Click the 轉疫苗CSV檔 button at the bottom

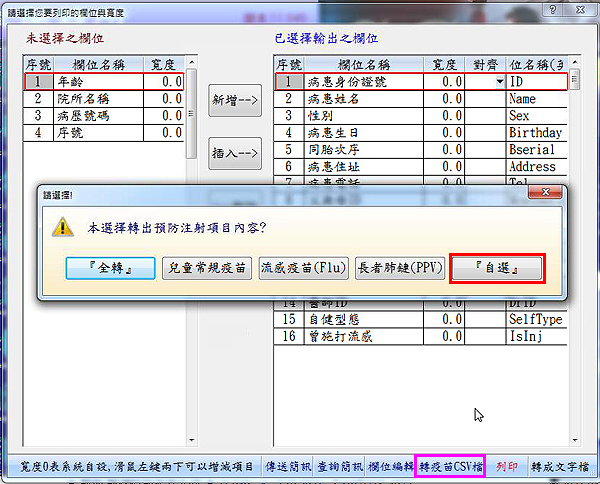click(449, 466)
